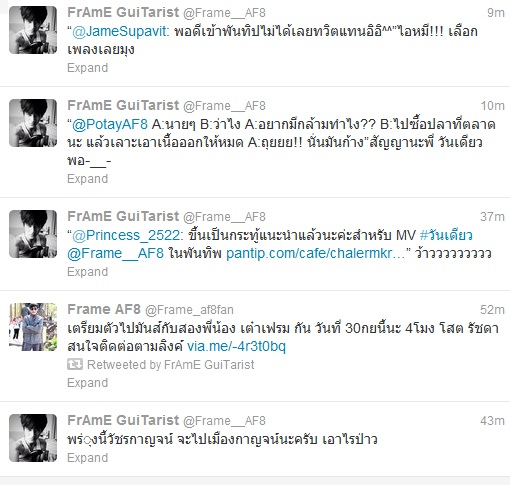Open the @Princess_2522 mention link
The height and width of the screenshot is (485, 510).
pyautogui.click(x=126, y=235)
